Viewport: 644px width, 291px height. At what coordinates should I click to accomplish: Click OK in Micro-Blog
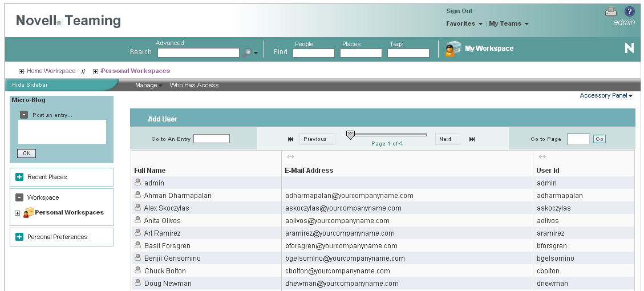coord(26,153)
